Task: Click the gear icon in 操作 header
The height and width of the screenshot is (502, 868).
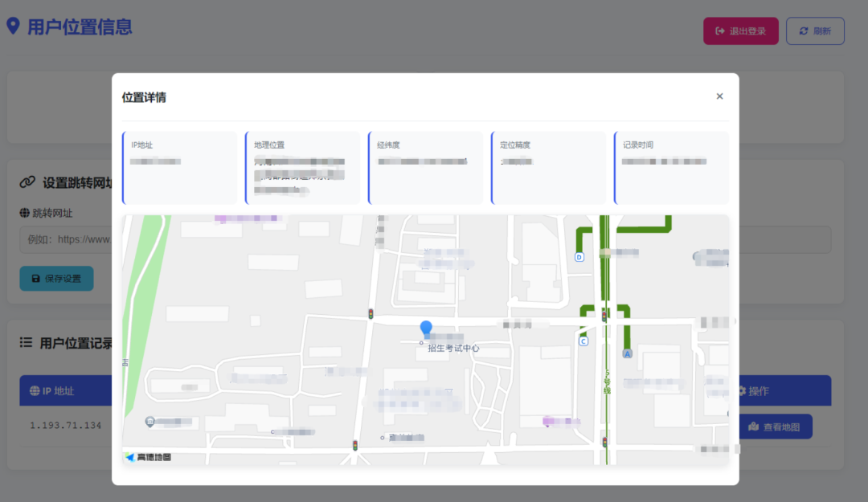Action: click(741, 391)
